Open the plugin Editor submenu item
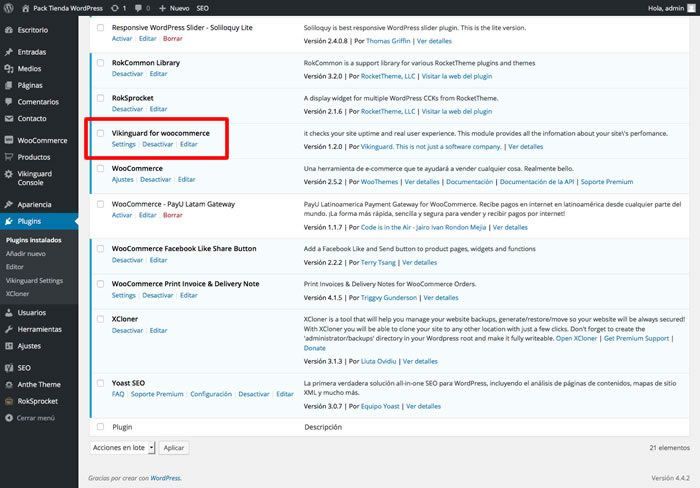This screenshot has height=488, width=700. [15, 267]
